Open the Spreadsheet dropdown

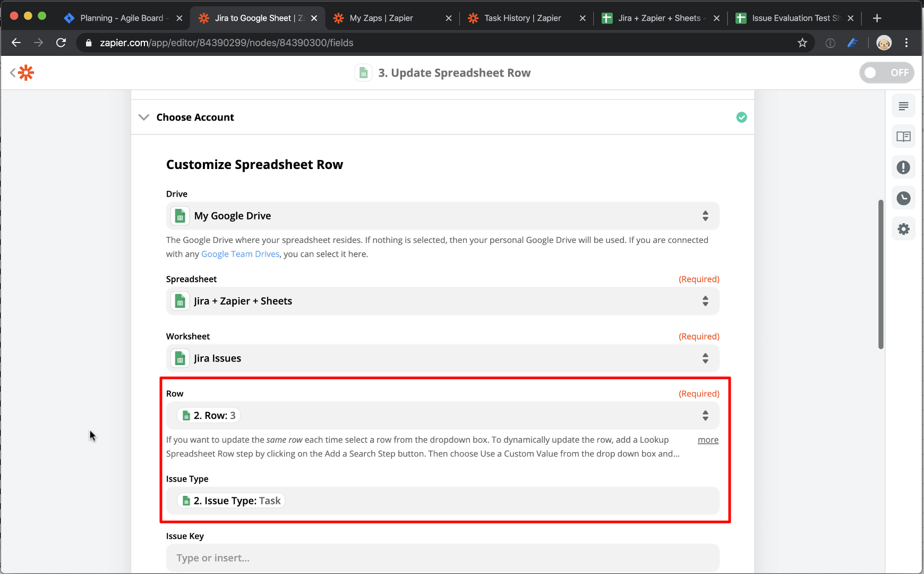pos(442,301)
